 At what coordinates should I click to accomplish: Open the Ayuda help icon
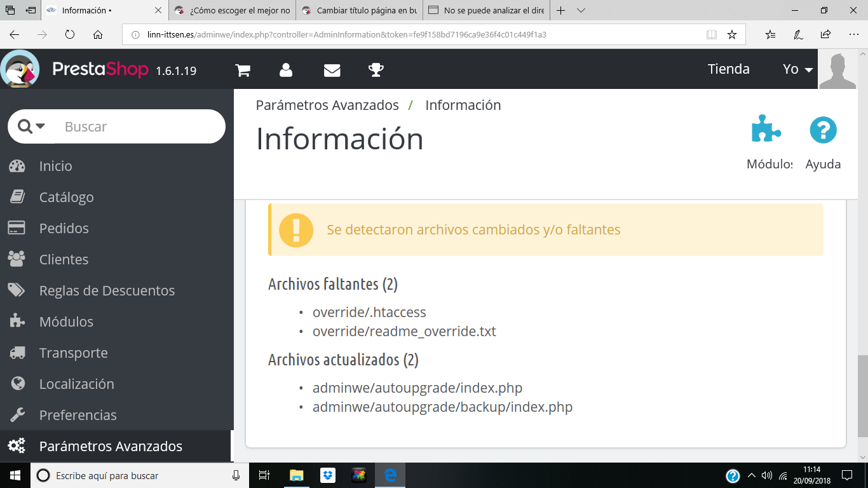(823, 130)
